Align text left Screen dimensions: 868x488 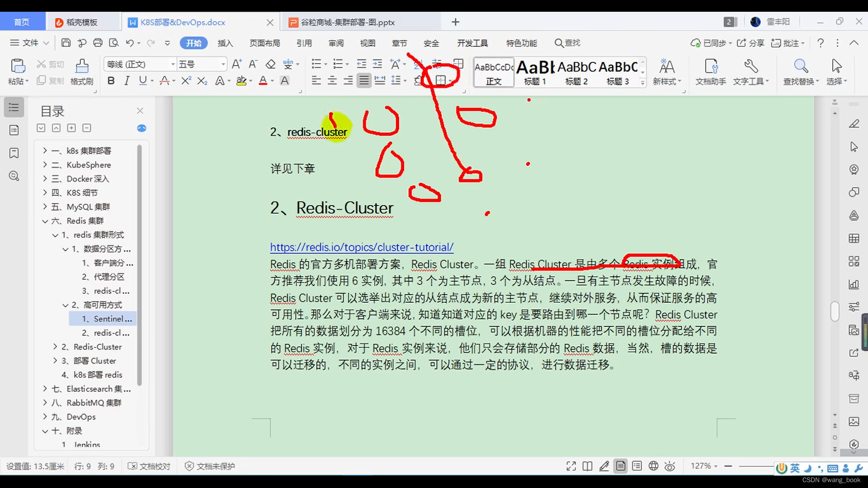point(316,81)
